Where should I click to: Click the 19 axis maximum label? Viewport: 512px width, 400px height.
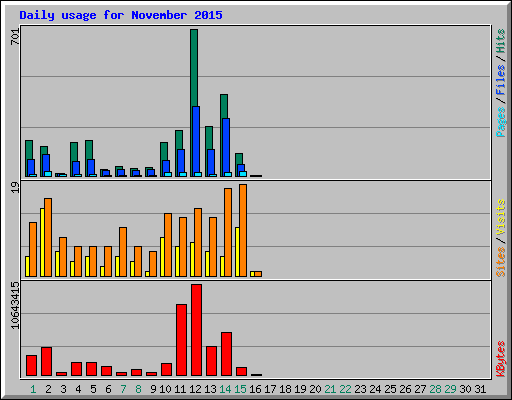pyautogui.click(x=15, y=188)
